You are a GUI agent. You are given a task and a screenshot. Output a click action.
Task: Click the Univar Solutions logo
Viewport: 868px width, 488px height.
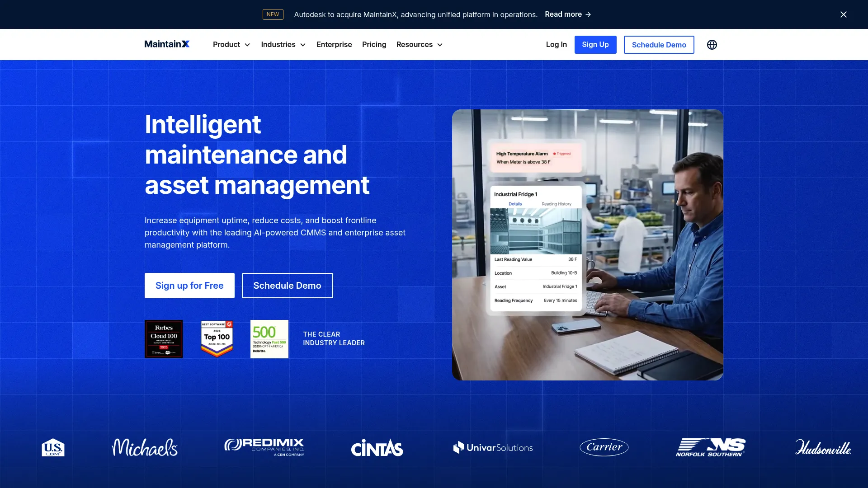[x=493, y=447]
